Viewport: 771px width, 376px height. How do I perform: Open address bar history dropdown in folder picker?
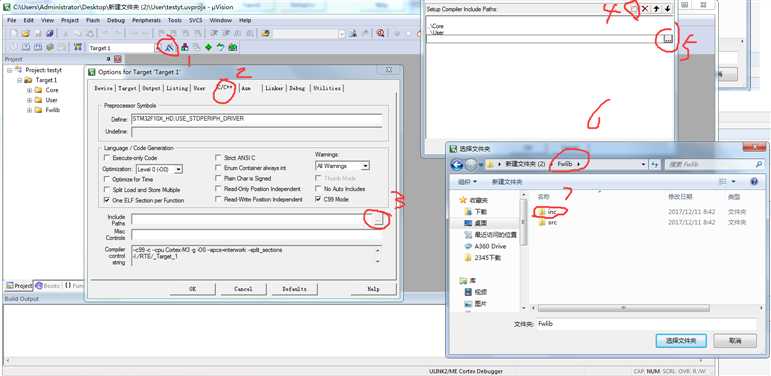(x=644, y=164)
